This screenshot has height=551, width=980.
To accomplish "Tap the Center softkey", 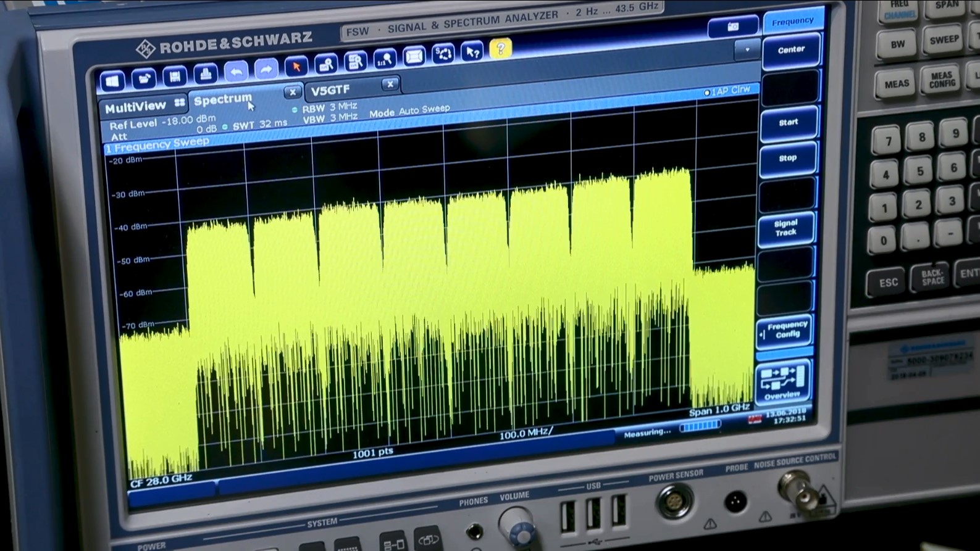I will [x=791, y=50].
